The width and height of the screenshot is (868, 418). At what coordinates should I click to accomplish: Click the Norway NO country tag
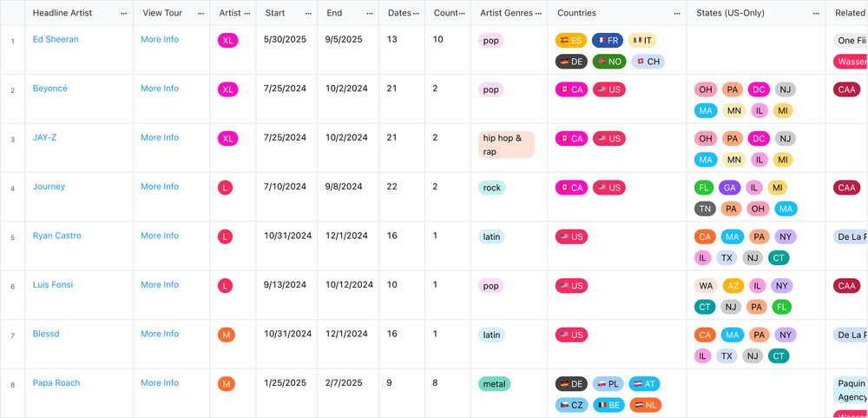point(608,62)
